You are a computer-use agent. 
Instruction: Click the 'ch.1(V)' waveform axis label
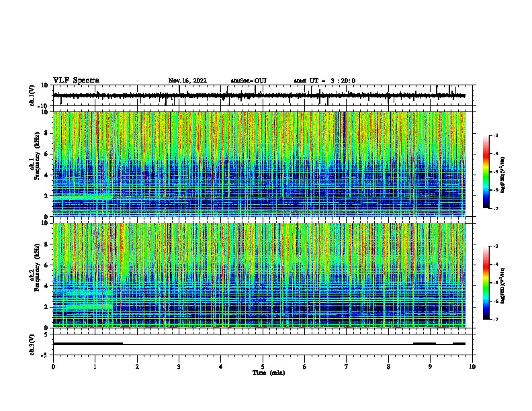[x=32, y=95]
